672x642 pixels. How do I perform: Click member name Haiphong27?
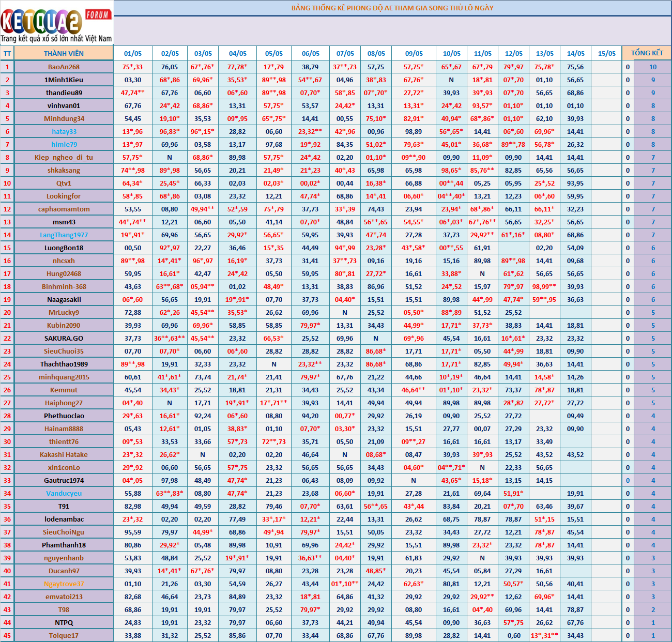pos(64,403)
